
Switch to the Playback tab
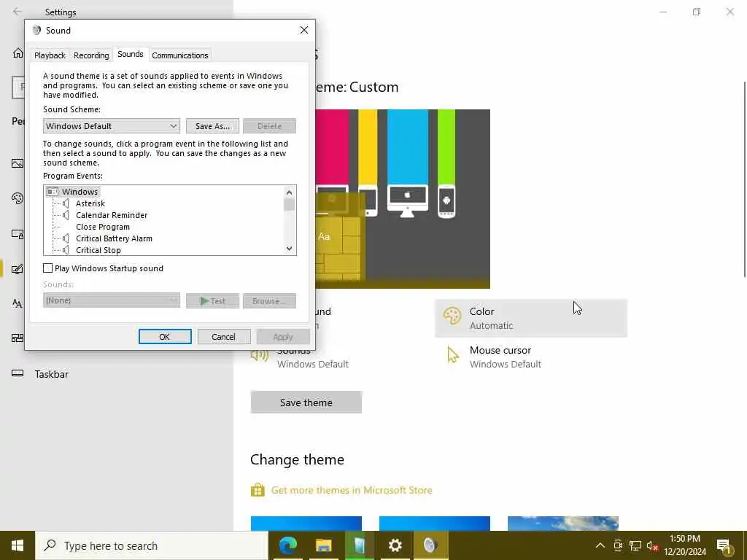(50, 55)
